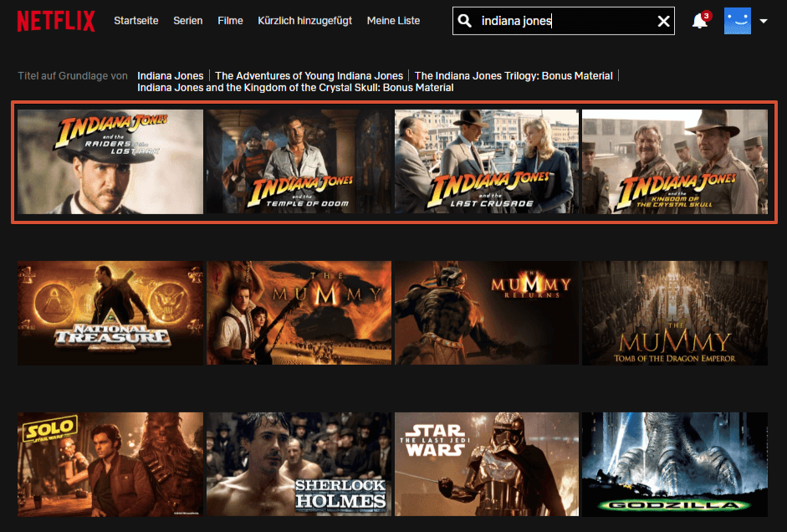Clear the search field with the X
Image resolution: width=787 pixels, height=532 pixels.
click(x=664, y=22)
